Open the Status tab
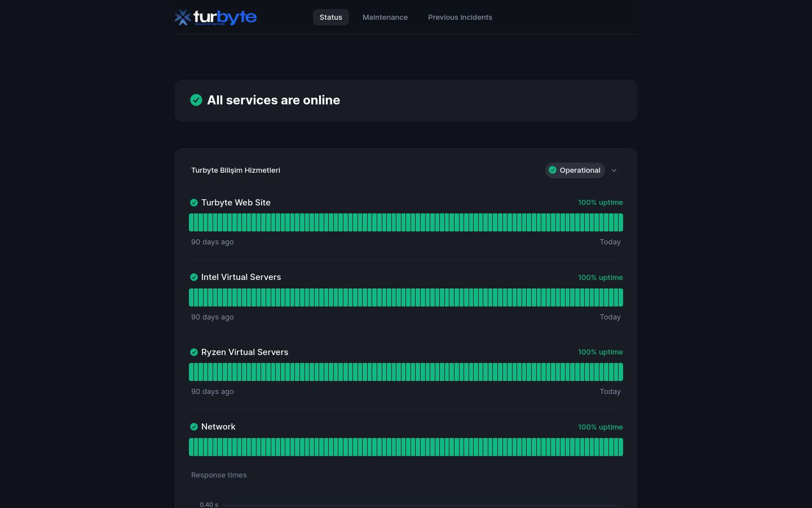The height and width of the screenshot is (508, 812). tap(331, 17)
